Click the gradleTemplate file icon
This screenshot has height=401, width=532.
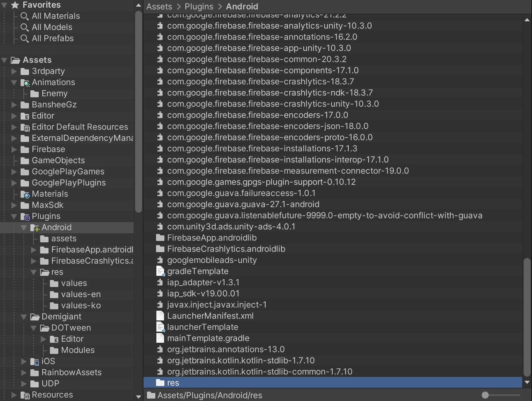click(160, 271)
